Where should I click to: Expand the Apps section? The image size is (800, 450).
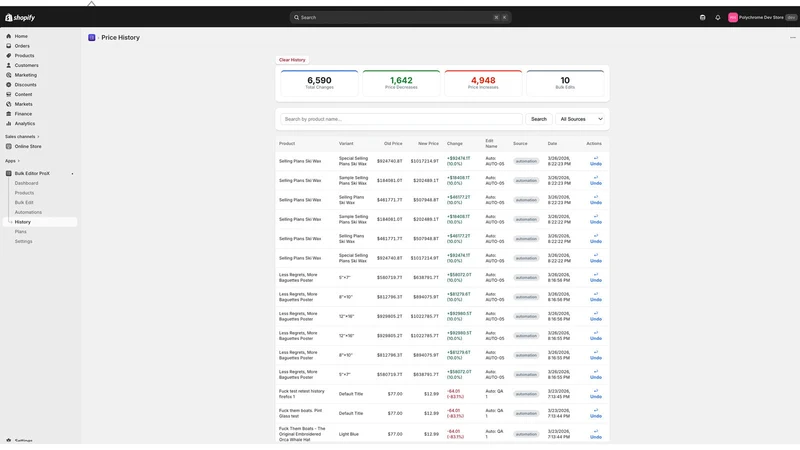pos(12,161)
